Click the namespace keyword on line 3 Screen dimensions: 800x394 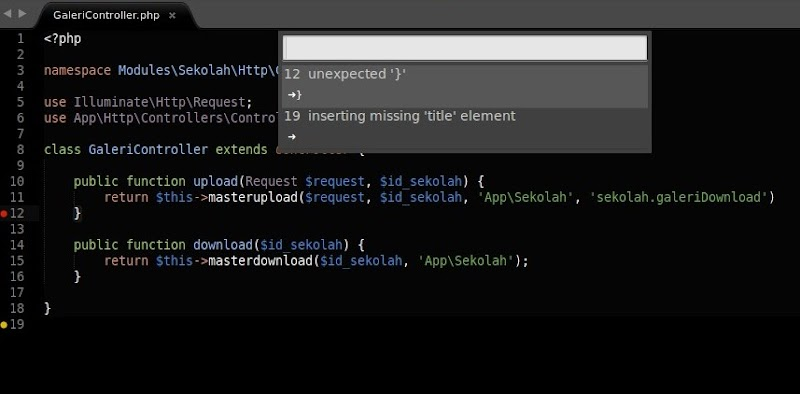click(x=78, y=70)
